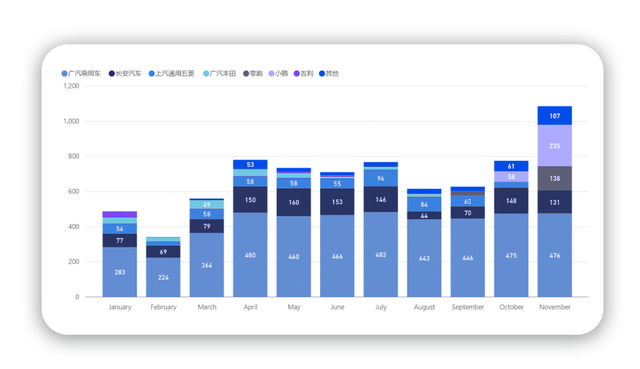640x369 pixels.
Task: Click the 1,200 y-axis value
Action: coord(71,86)
